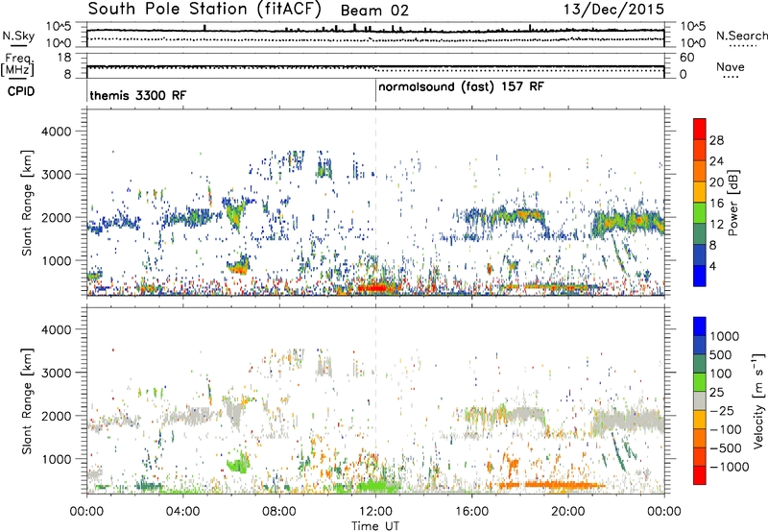Click the orange velocity band near 20:00
This screenshot has height=532, width=768.
pos(564,485)
